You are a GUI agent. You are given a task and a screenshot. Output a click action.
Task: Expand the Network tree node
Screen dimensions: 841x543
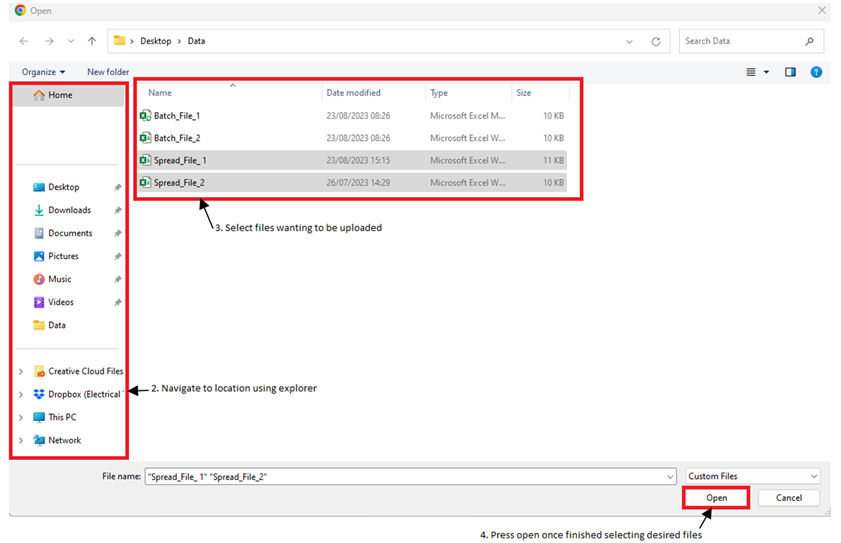pos(21,441)
